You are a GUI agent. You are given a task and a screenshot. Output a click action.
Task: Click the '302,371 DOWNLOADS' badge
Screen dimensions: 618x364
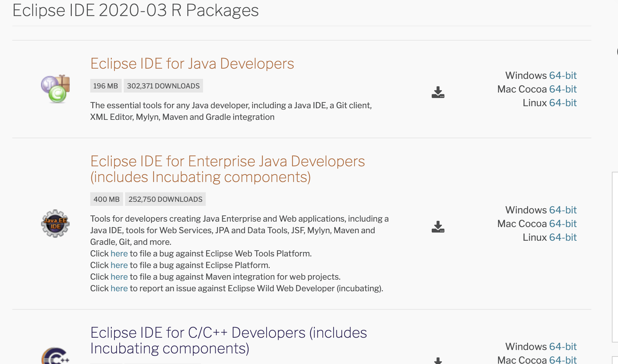(x=163, y=86)
